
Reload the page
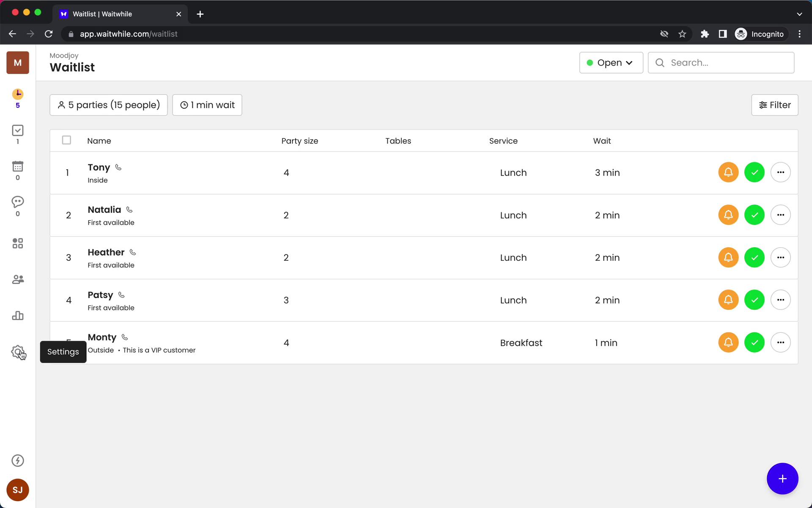[49, 34]
